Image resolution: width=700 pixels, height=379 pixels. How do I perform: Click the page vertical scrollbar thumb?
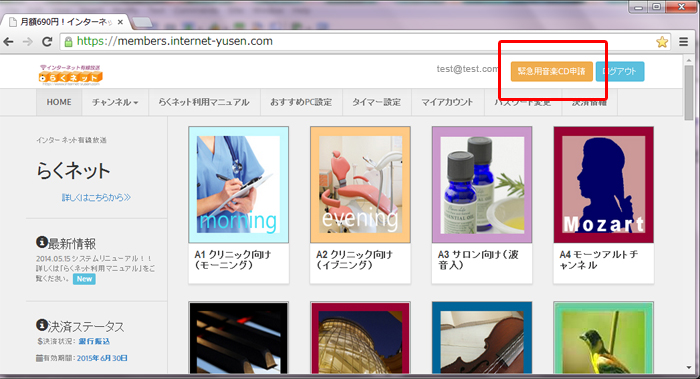(689, 93)
